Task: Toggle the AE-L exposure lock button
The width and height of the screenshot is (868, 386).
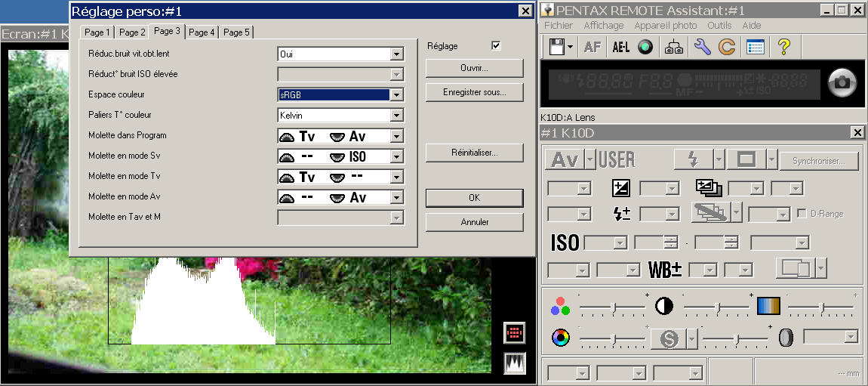Action: pos(621,48)
